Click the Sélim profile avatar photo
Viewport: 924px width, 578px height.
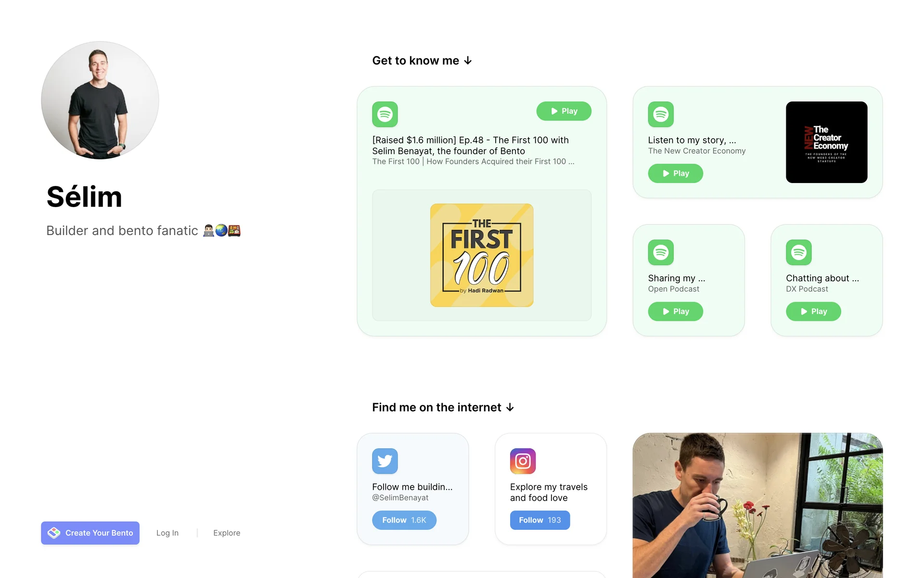pos(100,100)
